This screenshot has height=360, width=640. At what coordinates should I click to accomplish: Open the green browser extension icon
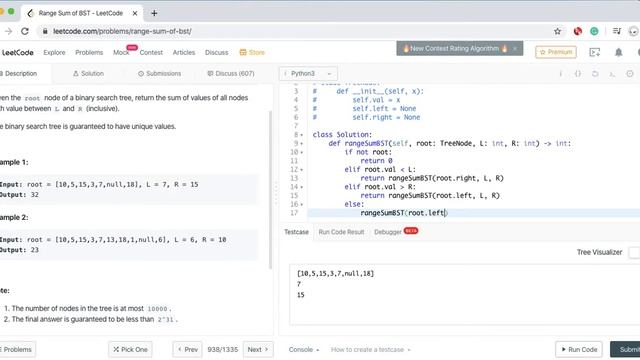pos(594,31)
